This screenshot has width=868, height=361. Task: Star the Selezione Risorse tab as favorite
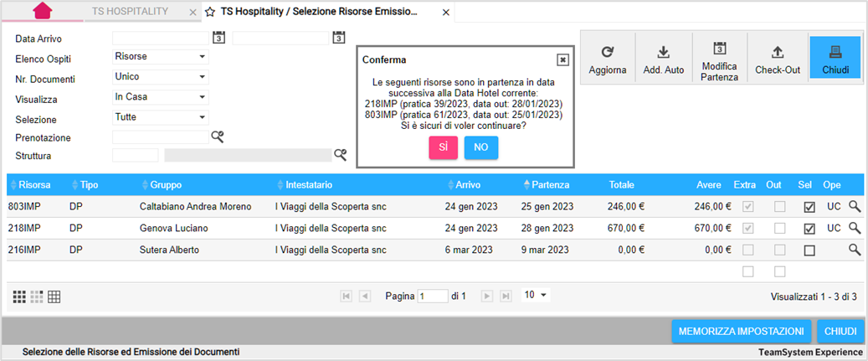(210, 12)
